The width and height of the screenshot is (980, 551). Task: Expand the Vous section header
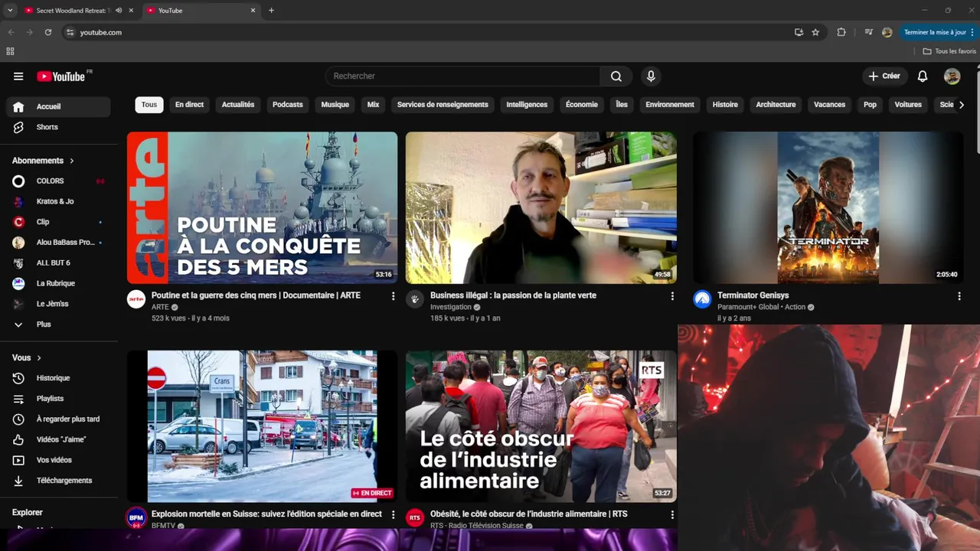pos(27,357)
